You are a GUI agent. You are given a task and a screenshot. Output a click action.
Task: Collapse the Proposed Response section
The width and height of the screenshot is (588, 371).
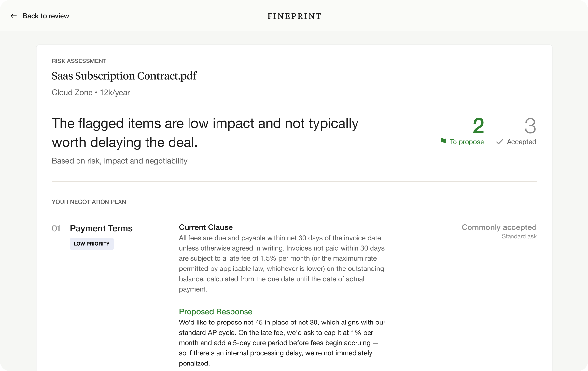(215, 311)
